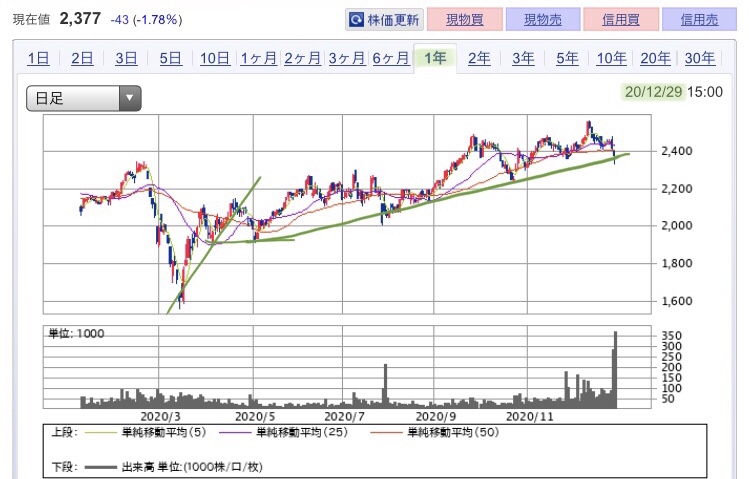
Task: Switch chart period to 30年
Action: click(700, 58)
